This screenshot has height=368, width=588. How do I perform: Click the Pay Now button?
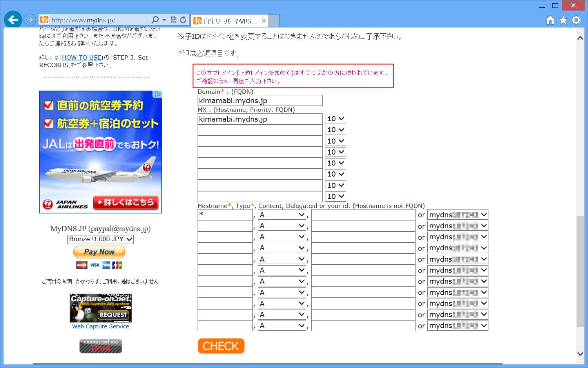point(99,252)
